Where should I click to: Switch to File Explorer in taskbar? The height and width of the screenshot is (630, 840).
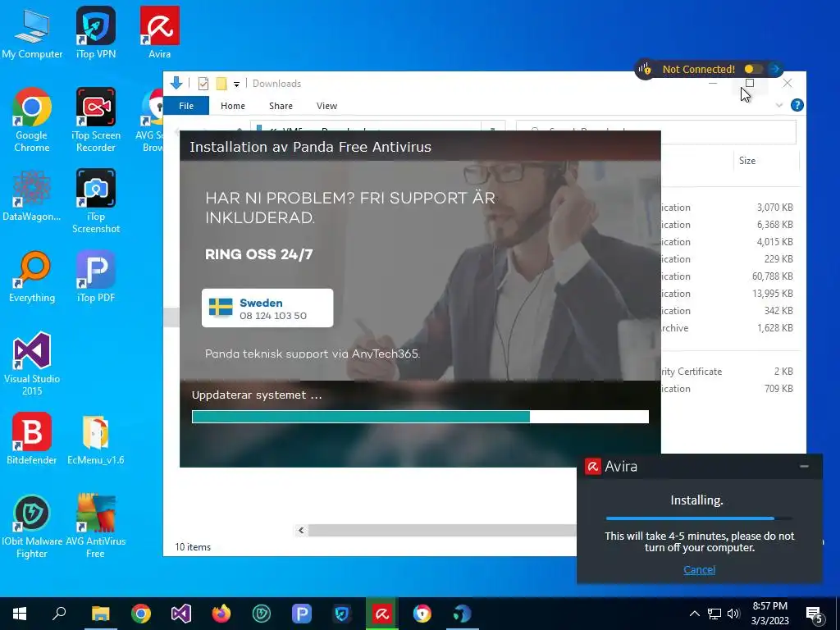(x=101, y=614)
